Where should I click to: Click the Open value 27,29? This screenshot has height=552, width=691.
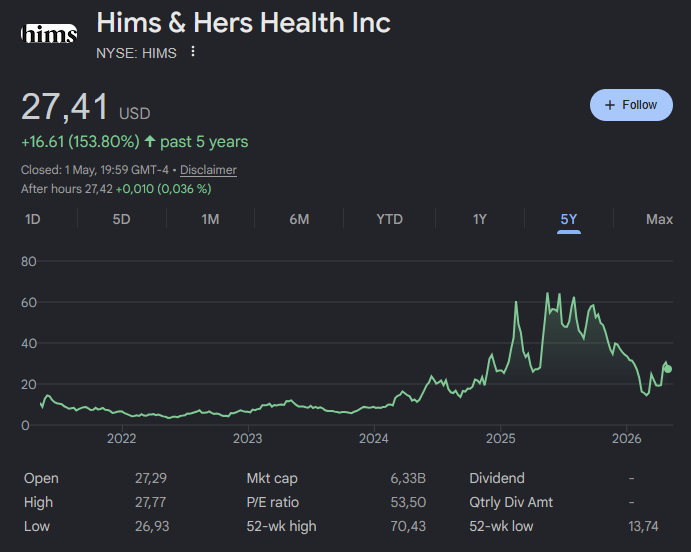pyautogui.click(x=151, y=478)
